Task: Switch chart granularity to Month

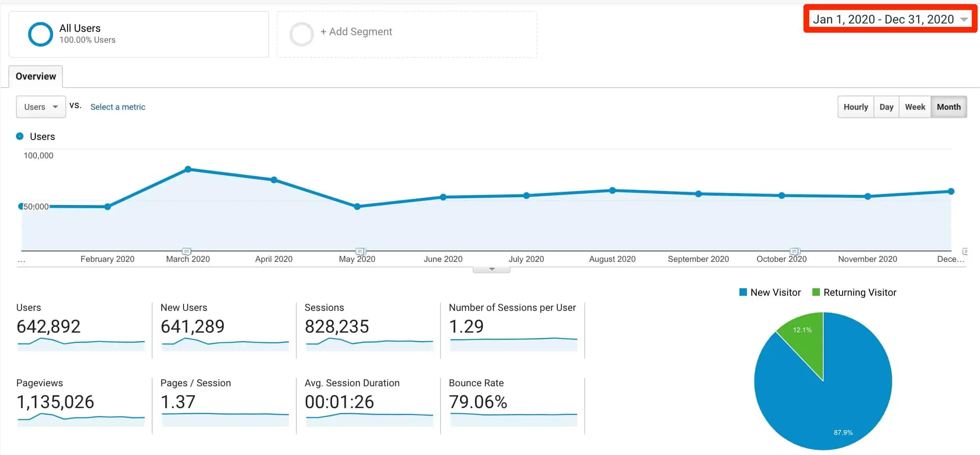Action: [949, 107]
